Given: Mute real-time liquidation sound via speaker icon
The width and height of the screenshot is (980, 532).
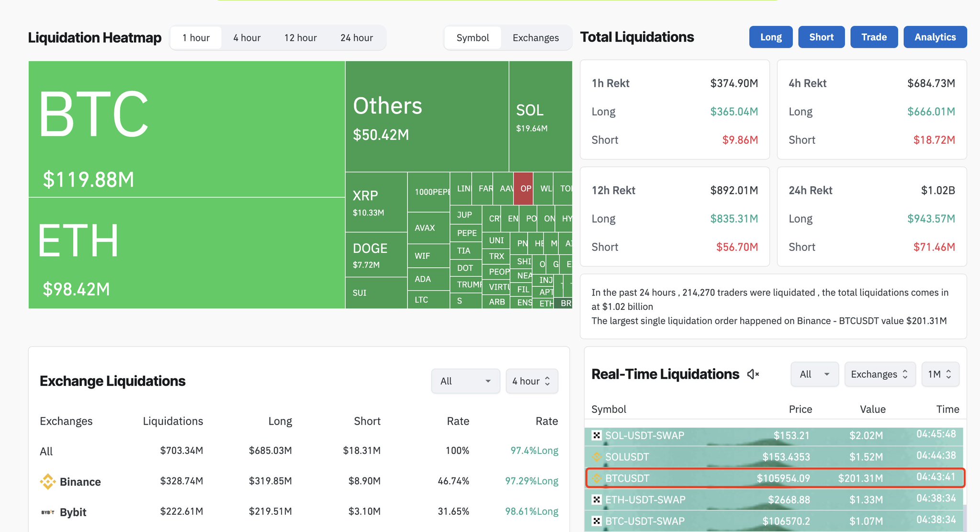Looking at the screenshot, I should pos(753,374).
